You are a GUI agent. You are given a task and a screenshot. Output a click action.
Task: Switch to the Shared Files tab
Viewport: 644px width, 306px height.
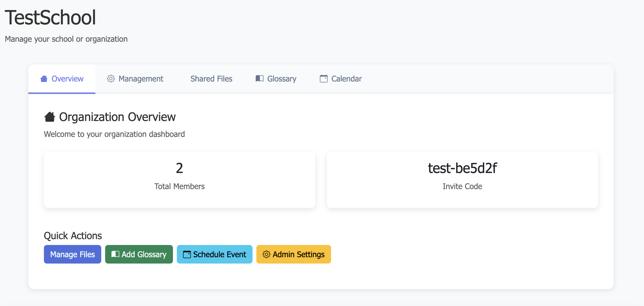pos(211,79)
